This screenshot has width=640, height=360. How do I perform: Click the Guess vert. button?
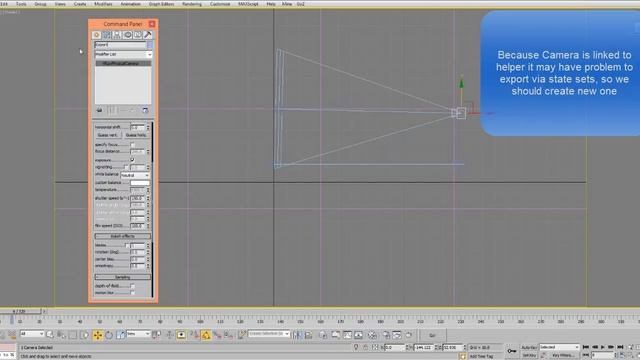coord(108,135)
